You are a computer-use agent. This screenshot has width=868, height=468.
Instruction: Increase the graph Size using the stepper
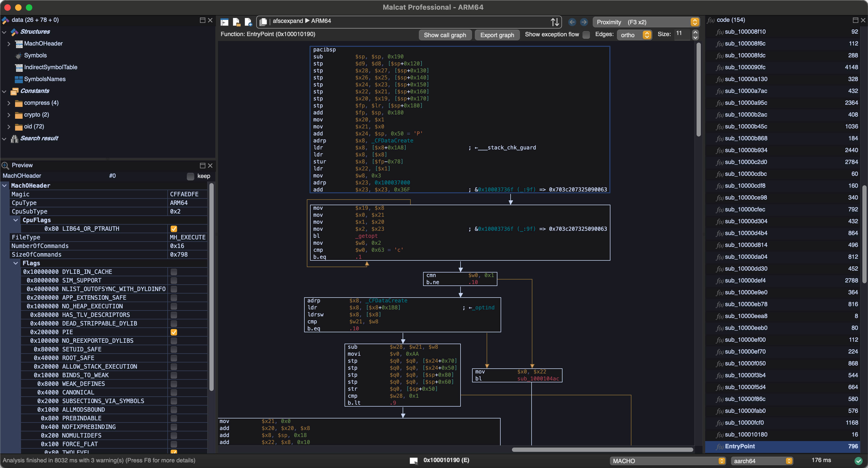click(695, 32)
